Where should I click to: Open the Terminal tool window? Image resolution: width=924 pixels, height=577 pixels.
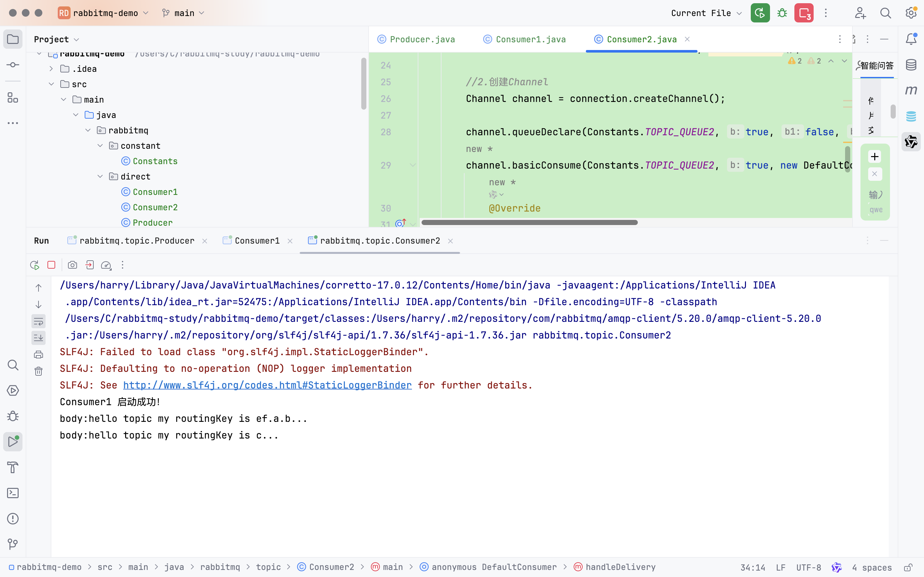(13, 493)
